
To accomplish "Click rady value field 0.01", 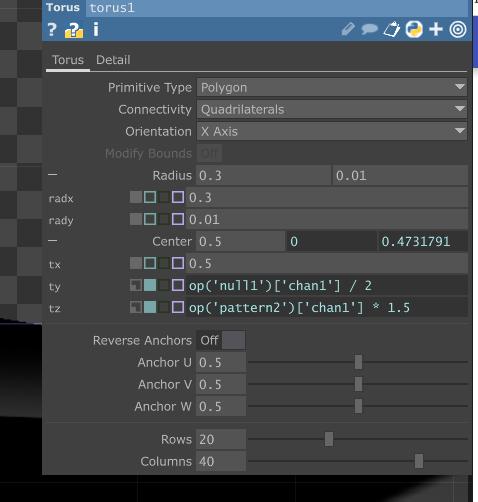I will tap(327, 219).
